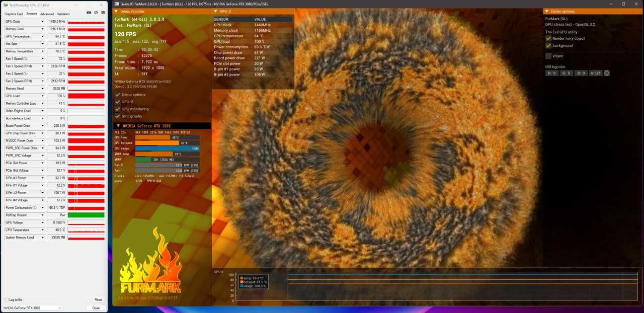Click the R: 0 color value field
Screen dimensions: 644x313
pos(552,73)
